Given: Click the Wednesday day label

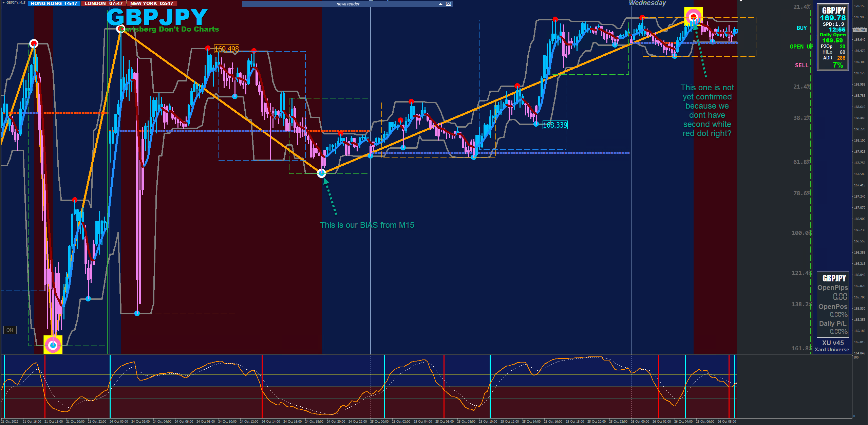Looking at the screenshot, I should [x=647, y=3].
